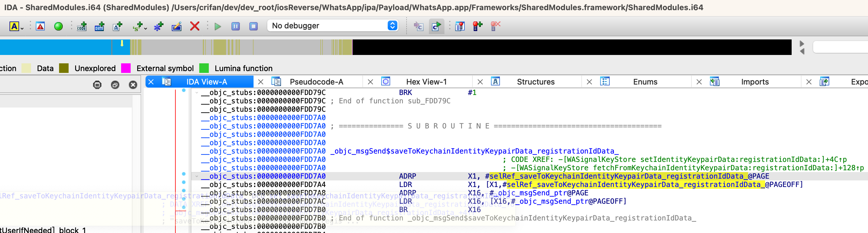Click the empty input field at top right

(840, 47)
